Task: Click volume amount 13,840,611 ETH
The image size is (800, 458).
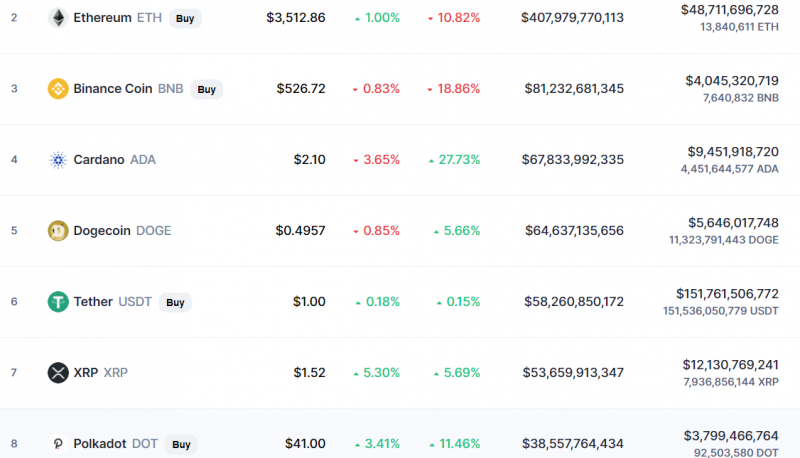Action: coord(740,27)
